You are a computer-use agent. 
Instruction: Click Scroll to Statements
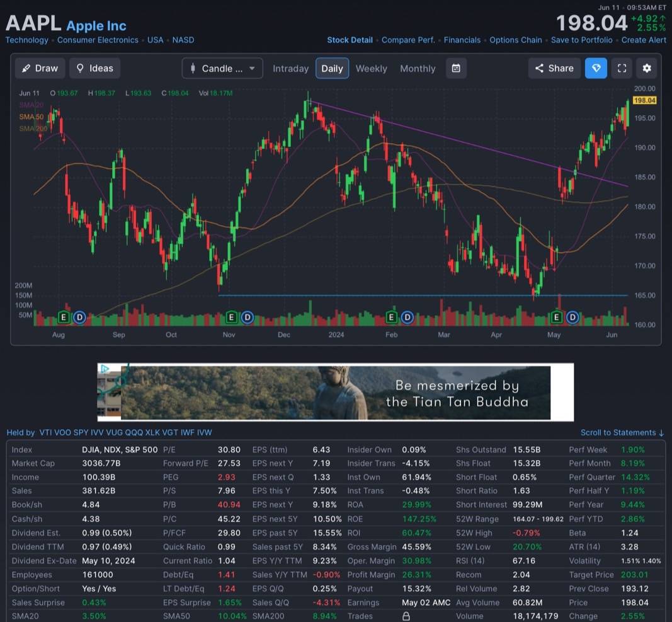coord(622,432)
